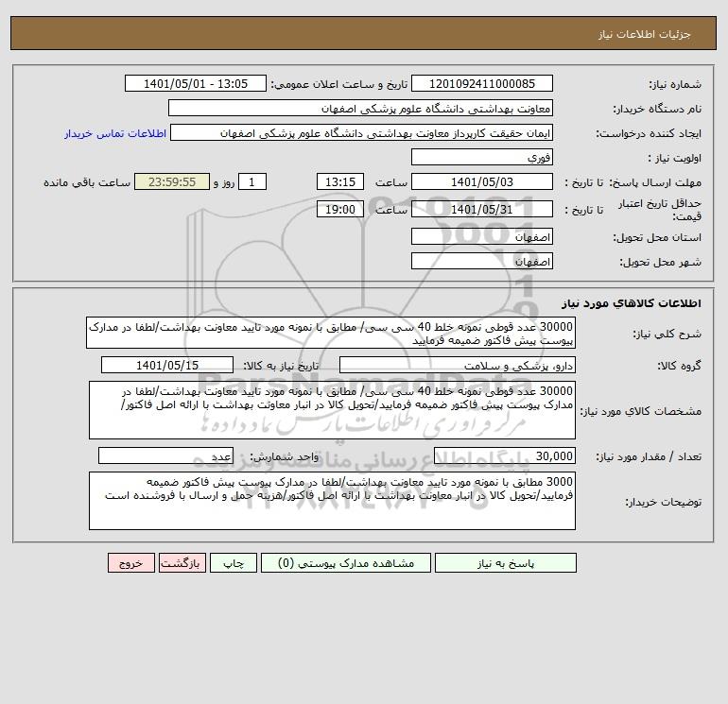The image size is (728, 704).
Task: Click section title اطلاعات کالاهای مورد نیاز
Action: (632, 303)
